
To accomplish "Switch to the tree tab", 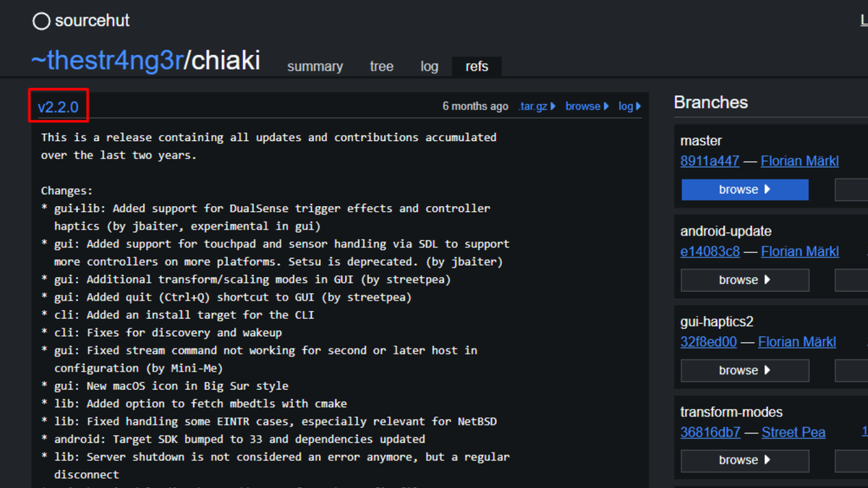I will [381, 67].
